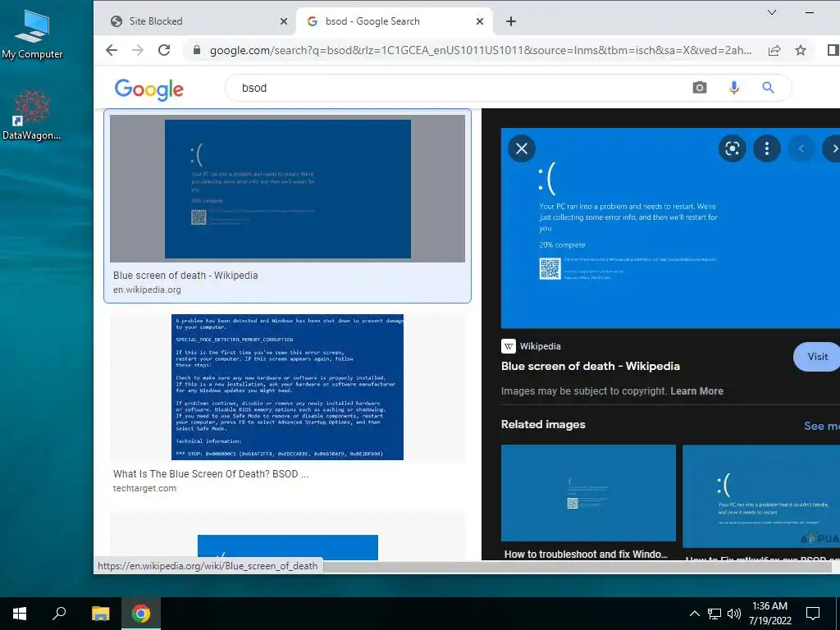Search inside image with Lens icon
Viewport: 840px width, 630px height.
733,148
